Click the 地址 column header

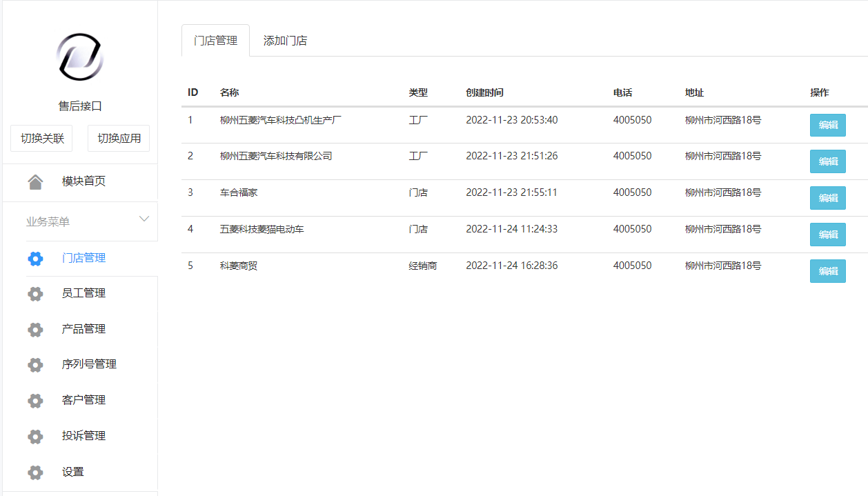click(694, 92)
